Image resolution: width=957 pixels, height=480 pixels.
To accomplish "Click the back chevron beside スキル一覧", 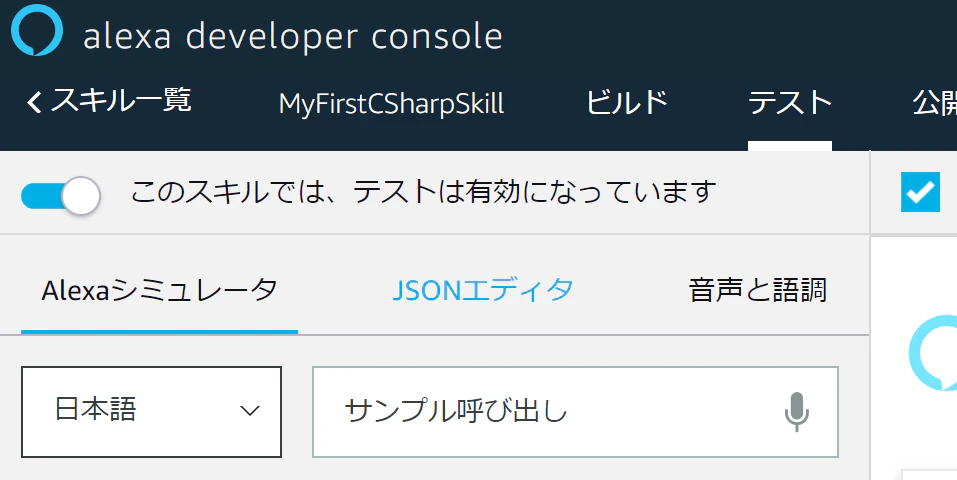I will tap(34, 102).
